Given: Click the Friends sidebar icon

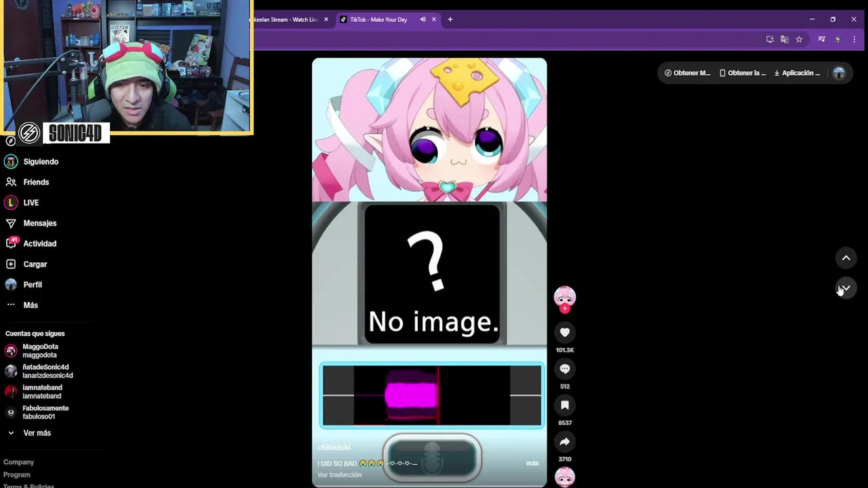Looking at the screenshot, I should coord(11,182).
